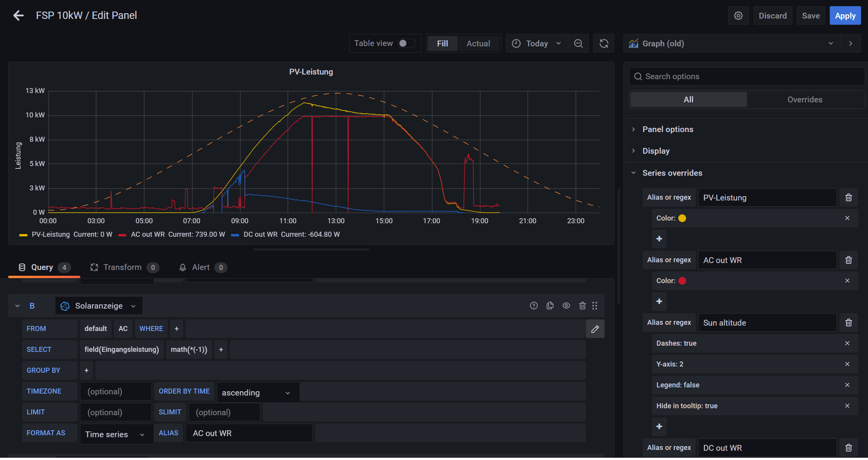Click the yellow PV-Leistung color swatch
The width and height of the screenshot is (868, 460).
(x=682, y=219)
